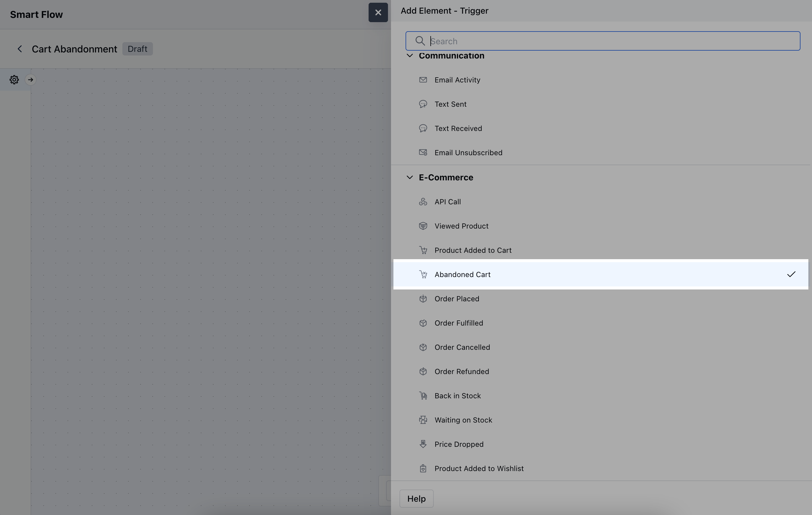Screen dimensions: 812x515
Task: Click the arrow expand icon beside gear
Action: click(x=30, y=80)
